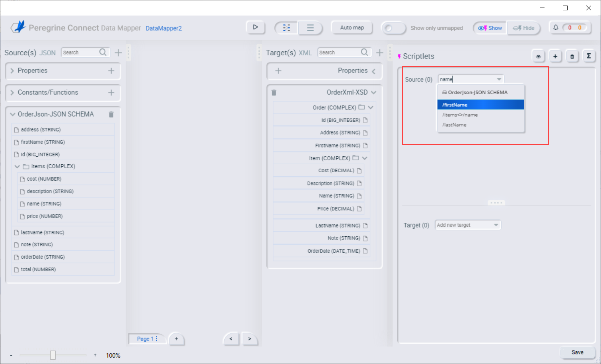Collapse items (COMPLEX) source node
601x364 pixels.
pos(17,166)
